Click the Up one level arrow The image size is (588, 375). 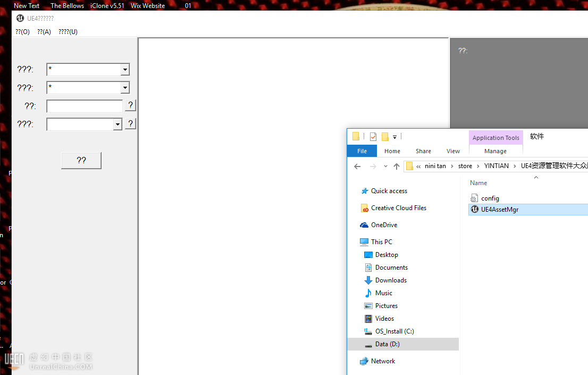click(x=397, y=166)
